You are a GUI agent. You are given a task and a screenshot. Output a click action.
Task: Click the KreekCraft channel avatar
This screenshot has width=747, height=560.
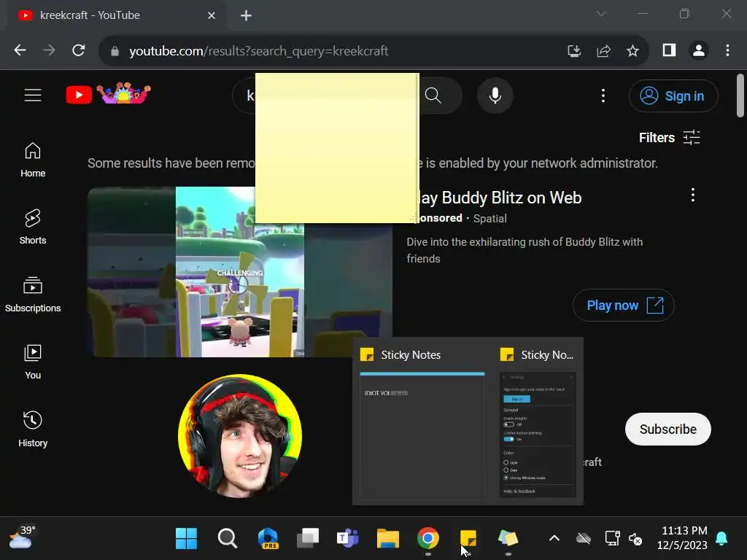pos(239,436)
